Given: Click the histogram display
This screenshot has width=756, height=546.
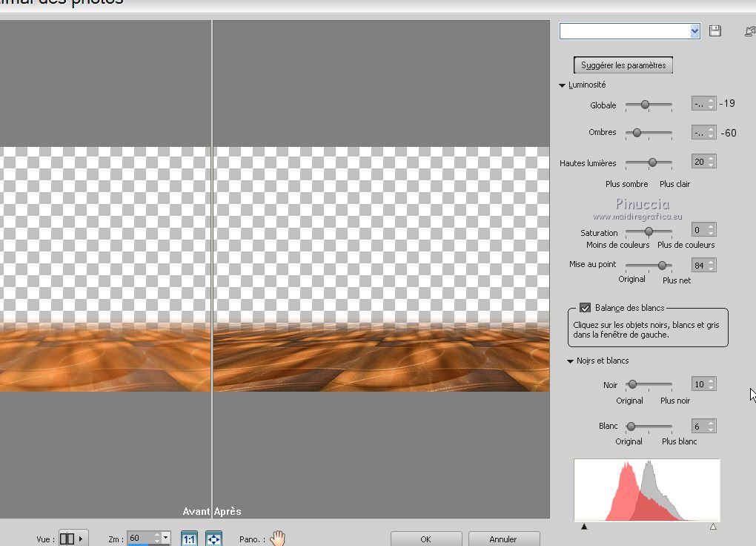Looking at the screenshot, I should (x=646, y=490).
